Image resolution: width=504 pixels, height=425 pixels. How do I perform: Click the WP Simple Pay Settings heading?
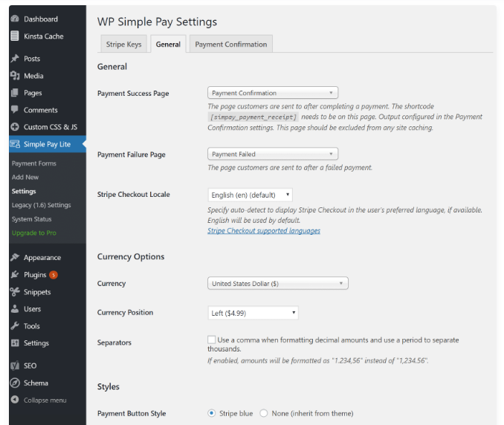(x=157, y=22)
